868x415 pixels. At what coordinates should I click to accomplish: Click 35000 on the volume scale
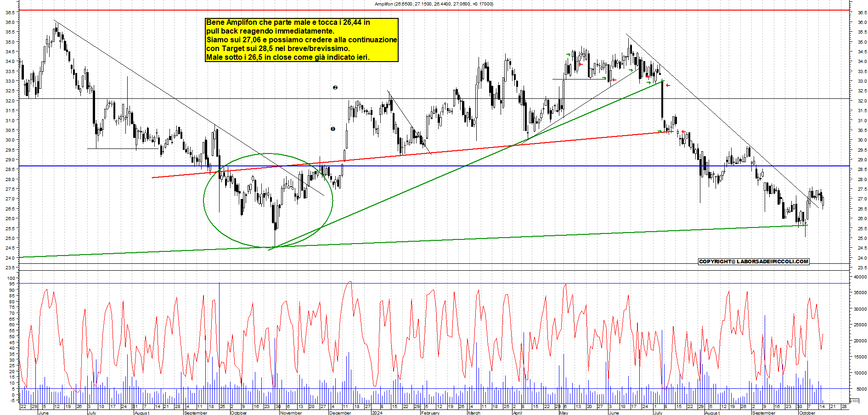(x=860, y=292)
